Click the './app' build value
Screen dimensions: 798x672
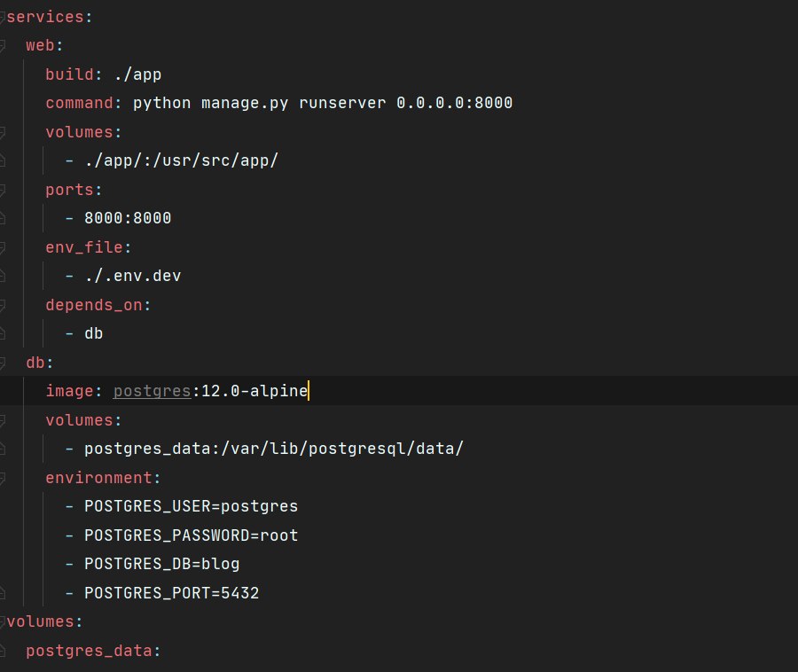point(137,74)
